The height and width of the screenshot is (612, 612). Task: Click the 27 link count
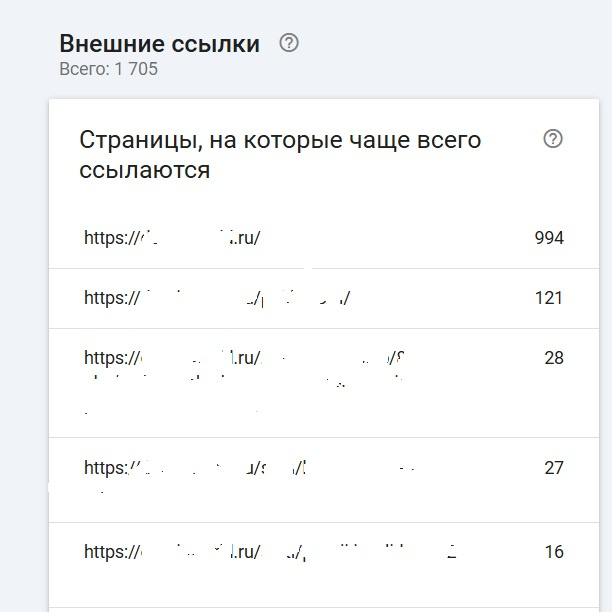point(554,468)
